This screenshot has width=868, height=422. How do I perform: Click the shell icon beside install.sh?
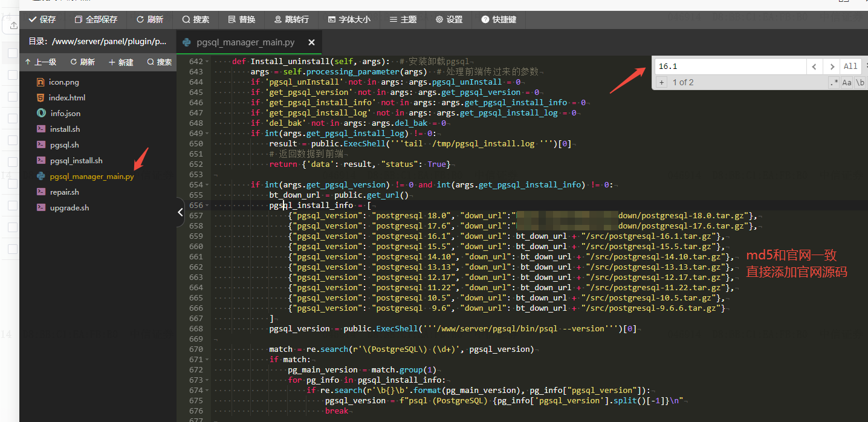[x=41, y=129]
